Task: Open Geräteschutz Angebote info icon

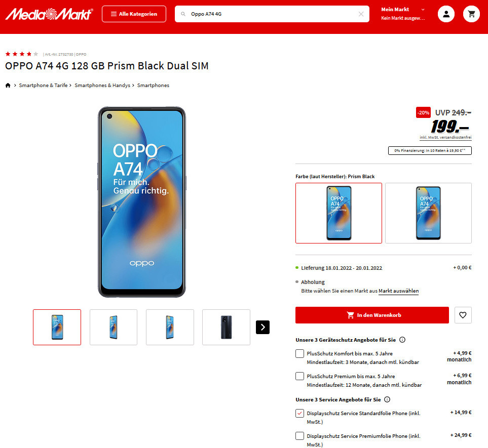Action: coord(402,340)
